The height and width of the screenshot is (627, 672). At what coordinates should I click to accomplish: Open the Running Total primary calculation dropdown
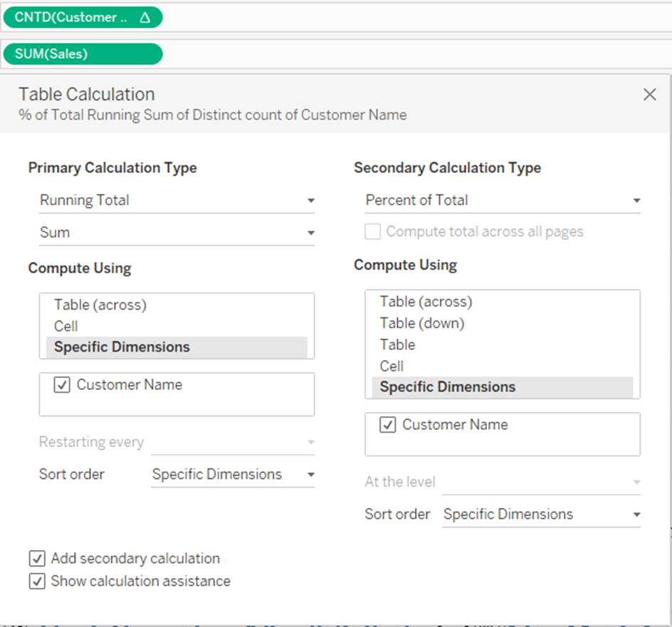point(177,201)
